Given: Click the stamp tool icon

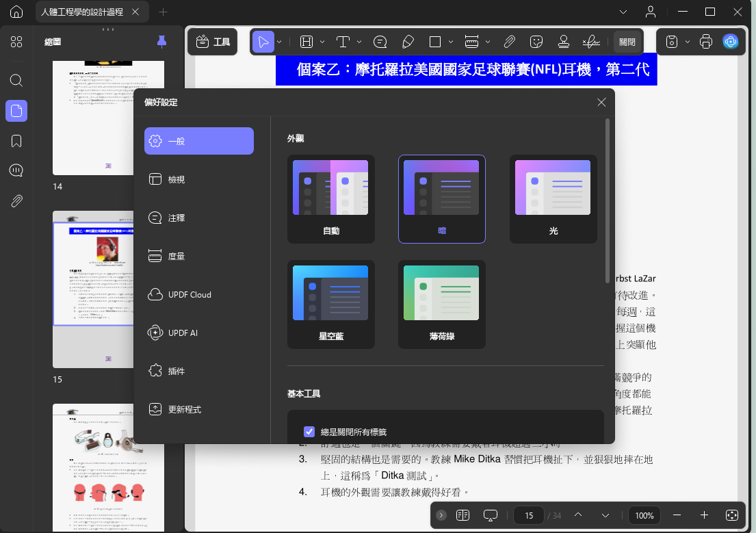Looking at the screenshot, I should (x=564, y=42).
